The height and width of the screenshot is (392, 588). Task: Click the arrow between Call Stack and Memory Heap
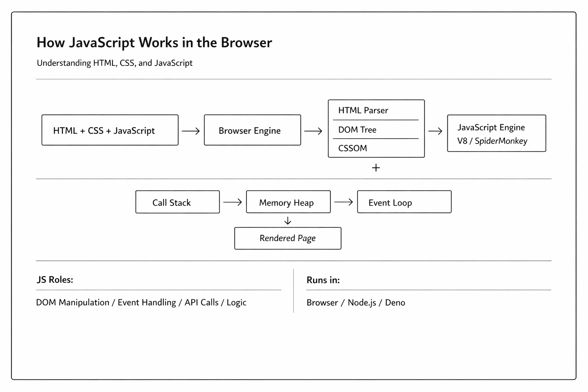232,202
